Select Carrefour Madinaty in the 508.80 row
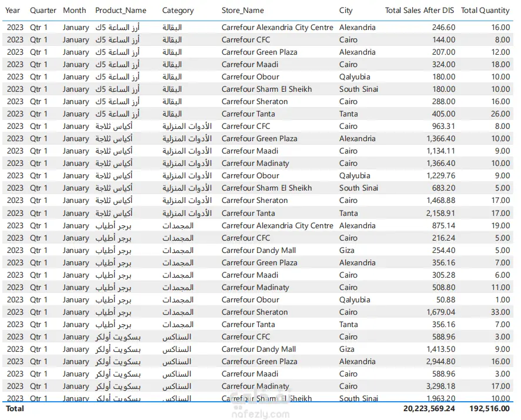 click(255, 287)
